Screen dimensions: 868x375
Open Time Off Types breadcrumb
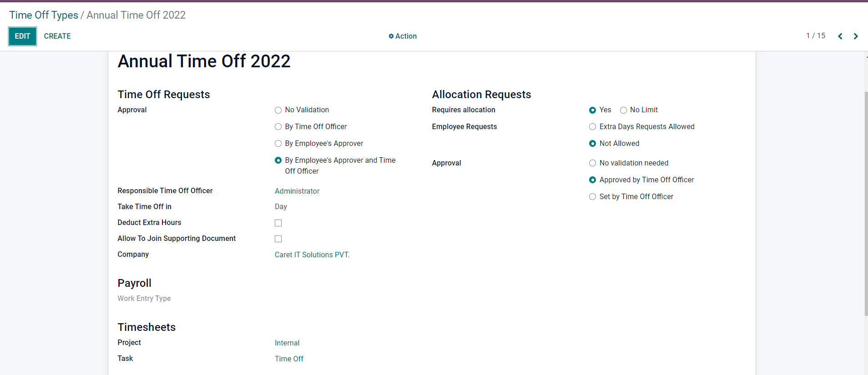(44, 15)
